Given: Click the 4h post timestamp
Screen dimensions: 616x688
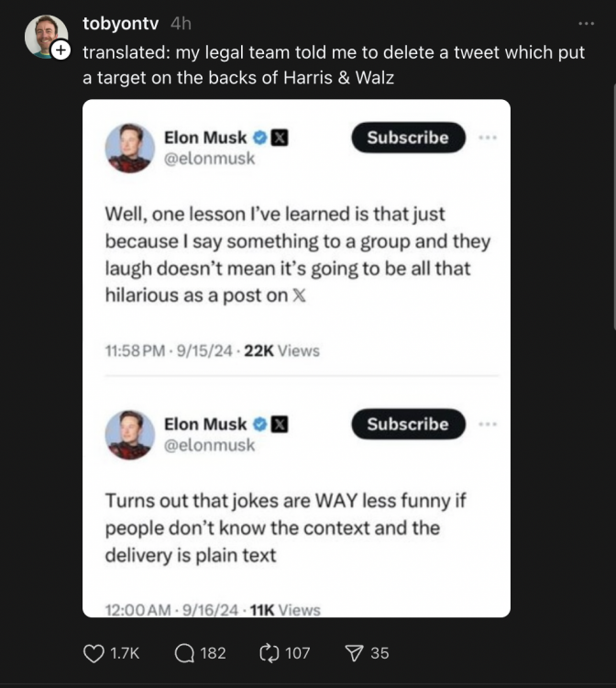Looking at the screenshot, I should [181, 23].
